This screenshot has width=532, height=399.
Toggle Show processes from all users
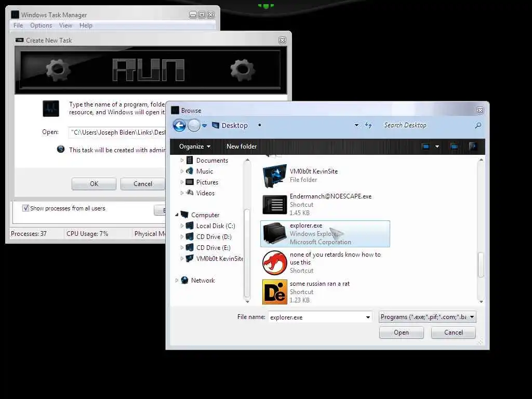click(25, 208)
